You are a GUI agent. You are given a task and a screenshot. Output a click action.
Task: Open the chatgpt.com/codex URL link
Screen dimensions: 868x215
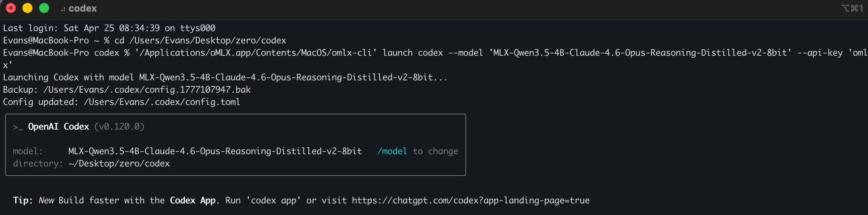click(471, 200)
